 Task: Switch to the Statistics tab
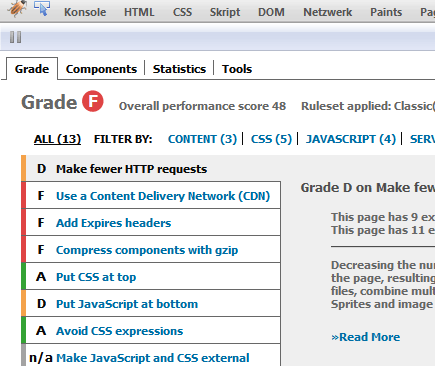179,69
